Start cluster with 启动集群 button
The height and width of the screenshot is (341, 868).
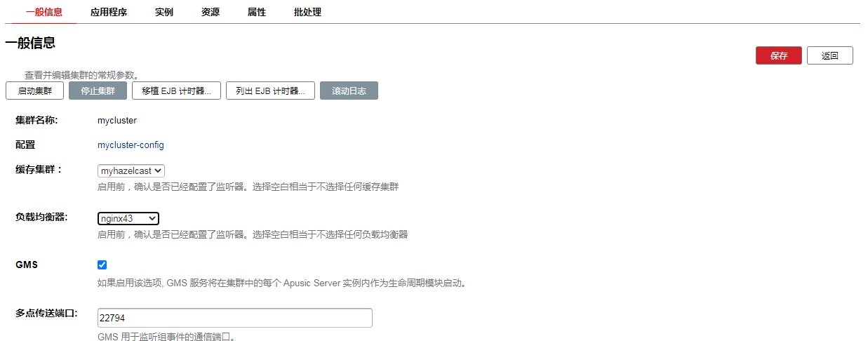34,91
